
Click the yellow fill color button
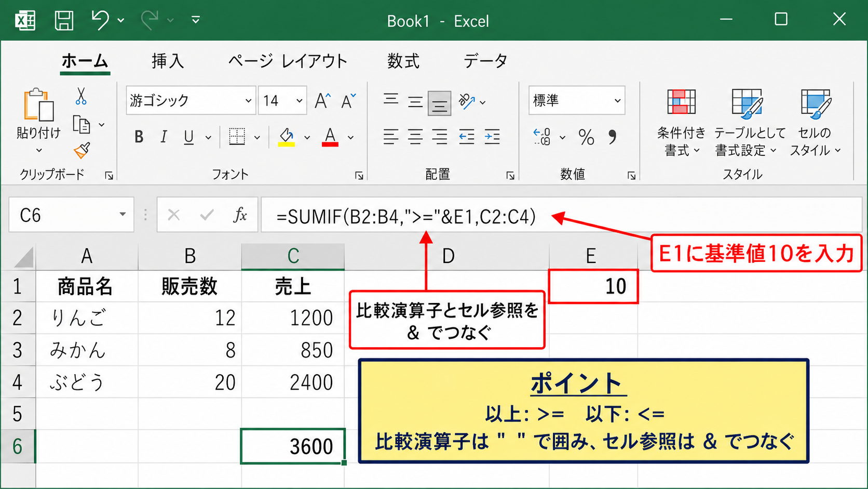pos(287,137)
